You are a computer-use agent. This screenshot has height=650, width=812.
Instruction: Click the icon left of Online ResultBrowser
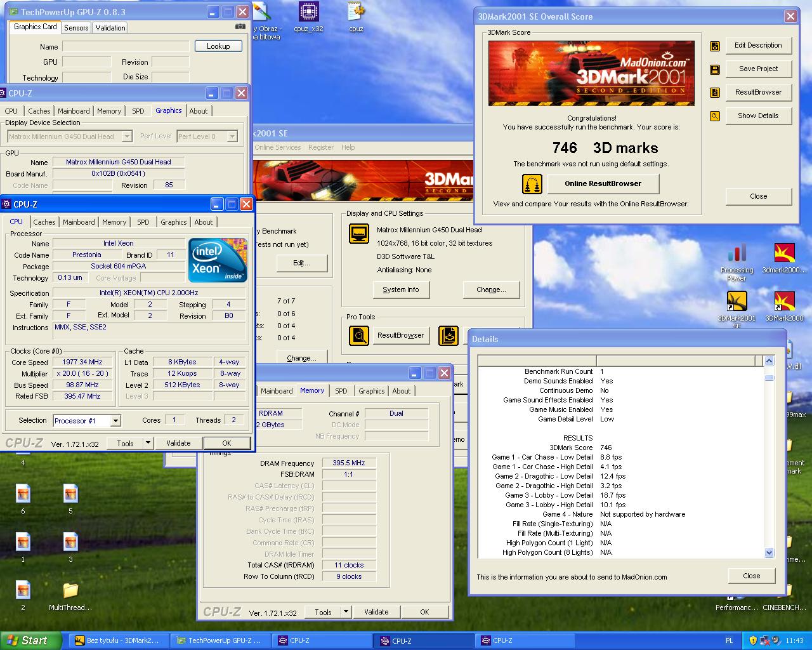pyautogui.click(x=532, y=184)
